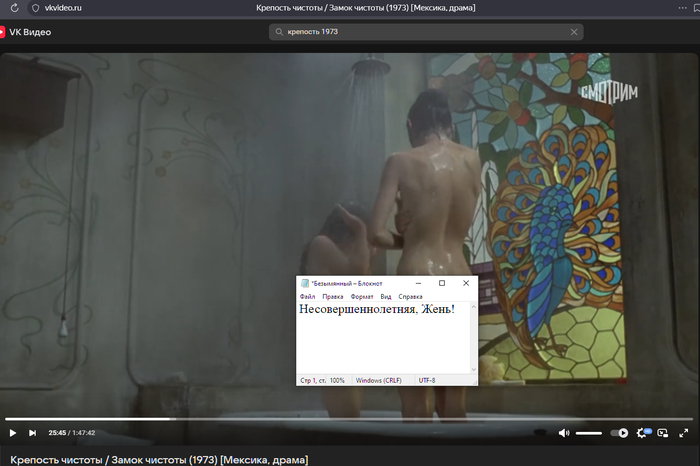Image resolution: width=700 pixels, height=466 pixels.
Task: Toggle the autoplay switch in the player
Action: click(x=619, y=433)
